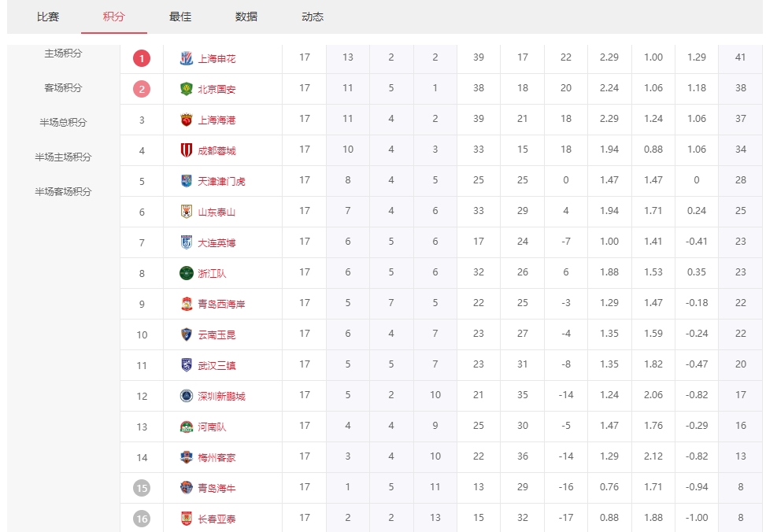Open the 武汉三镇 team name link
Image resolution: width=766 pixels, height=532 pixels.
[216, 365]
